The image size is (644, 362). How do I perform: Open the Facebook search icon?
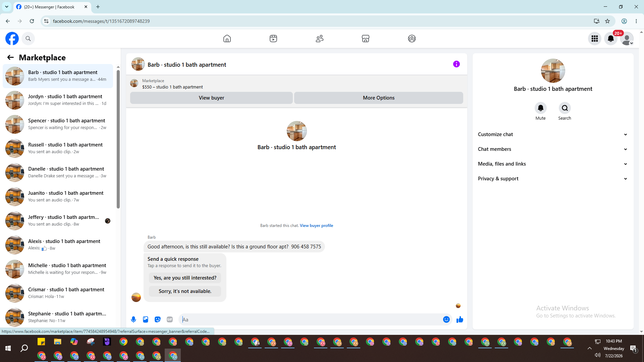(x=28, y=39)
